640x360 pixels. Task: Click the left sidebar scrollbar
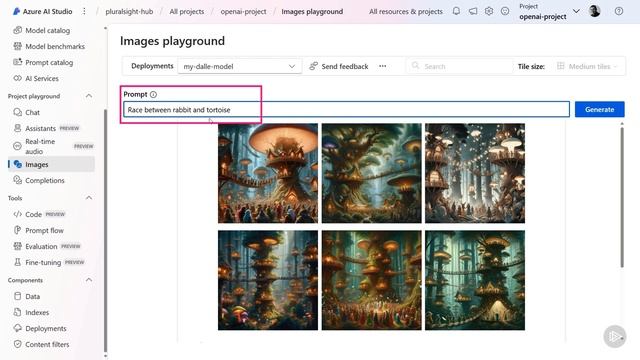pyautogui.click(x=105, y=231)
